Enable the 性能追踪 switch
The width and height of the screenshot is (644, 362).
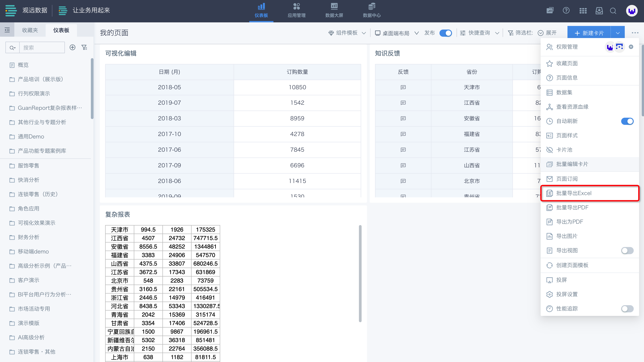pos(627,309)
